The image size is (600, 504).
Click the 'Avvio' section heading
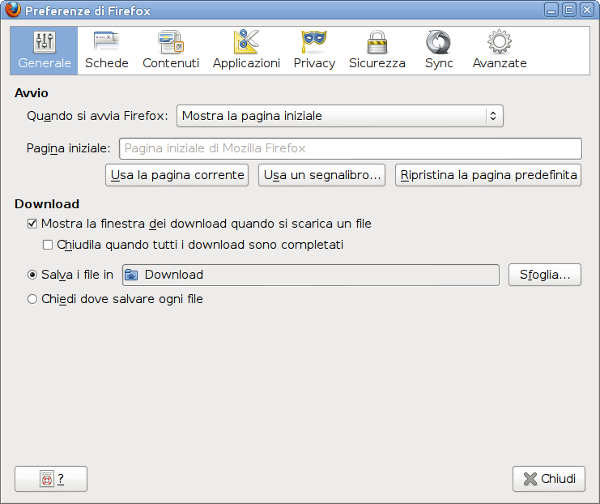pyautogui.click(x=31, y=93)
